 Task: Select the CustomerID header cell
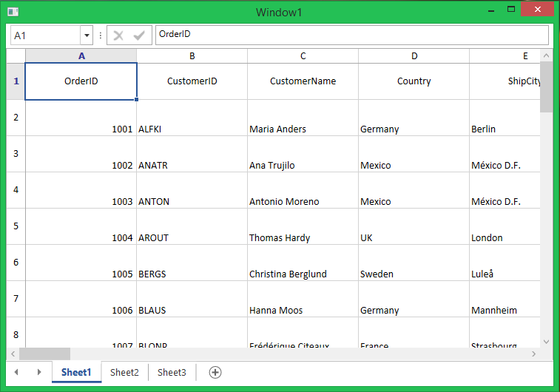pyautogui.click(x=192, y=81)
